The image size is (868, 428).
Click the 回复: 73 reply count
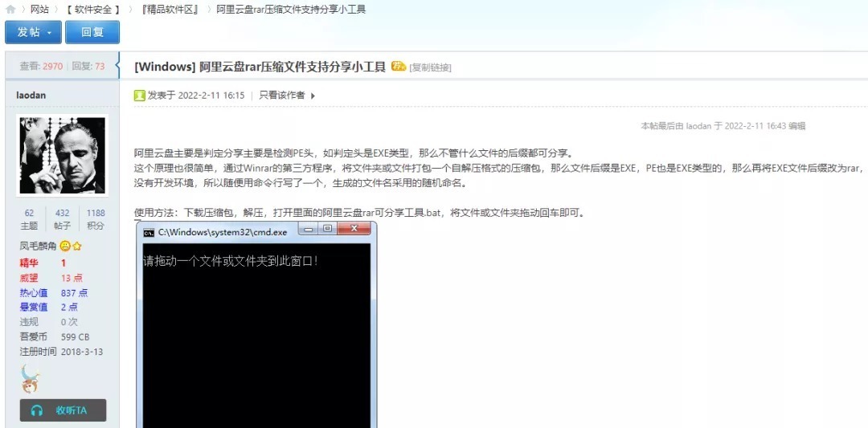tap(88, 67)
